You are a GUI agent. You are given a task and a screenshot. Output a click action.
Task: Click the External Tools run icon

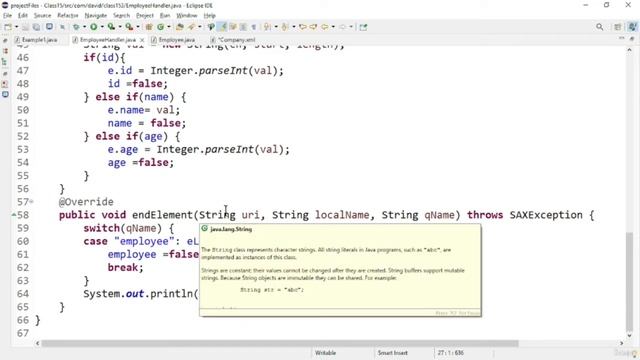129,27
